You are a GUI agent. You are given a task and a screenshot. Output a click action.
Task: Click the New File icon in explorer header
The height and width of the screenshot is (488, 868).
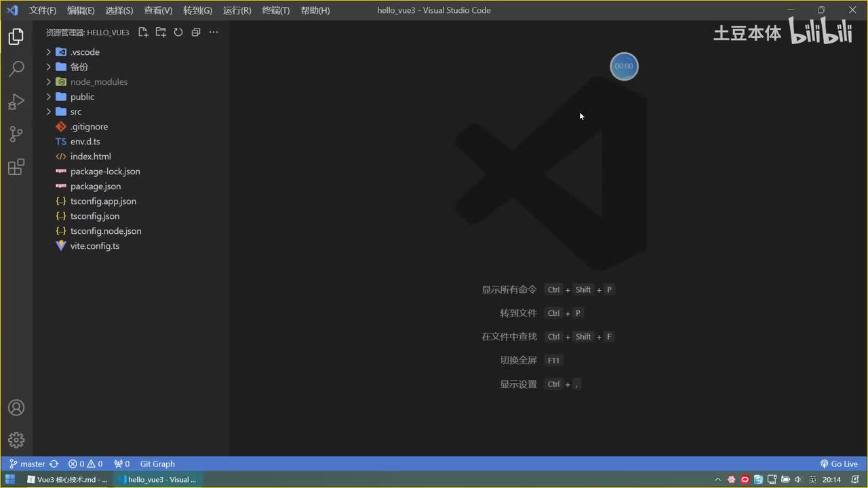click(x=143, y=32)
